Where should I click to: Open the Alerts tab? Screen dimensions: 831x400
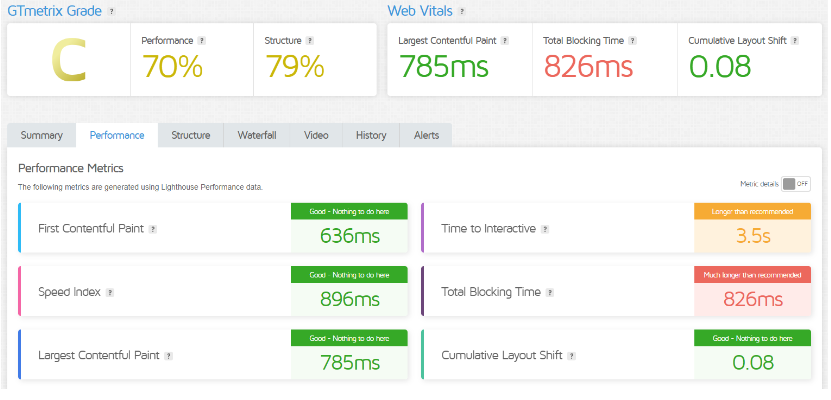point(426,135)
